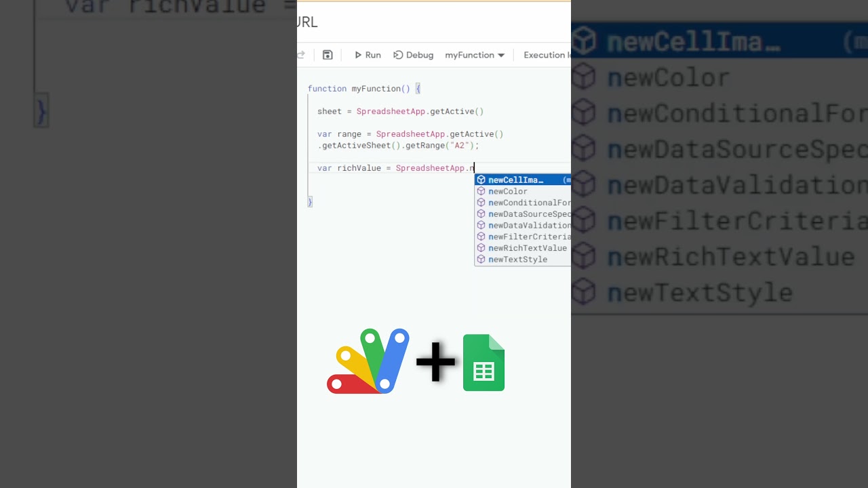
Task: Click the 'richValue' variable name in code
Action: point(359,168)
